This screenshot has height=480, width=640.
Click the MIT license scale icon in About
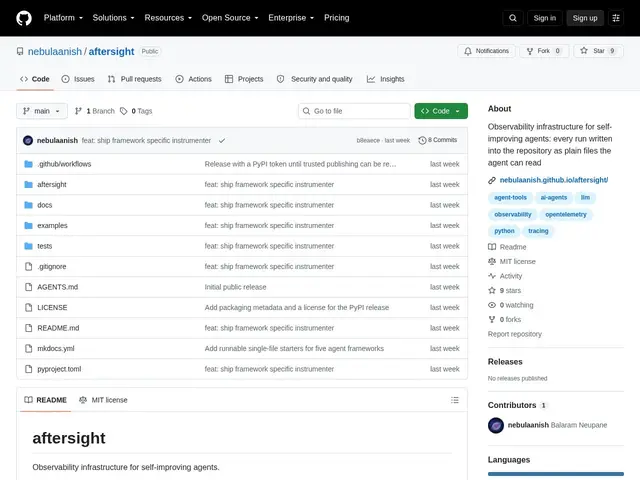492,262
